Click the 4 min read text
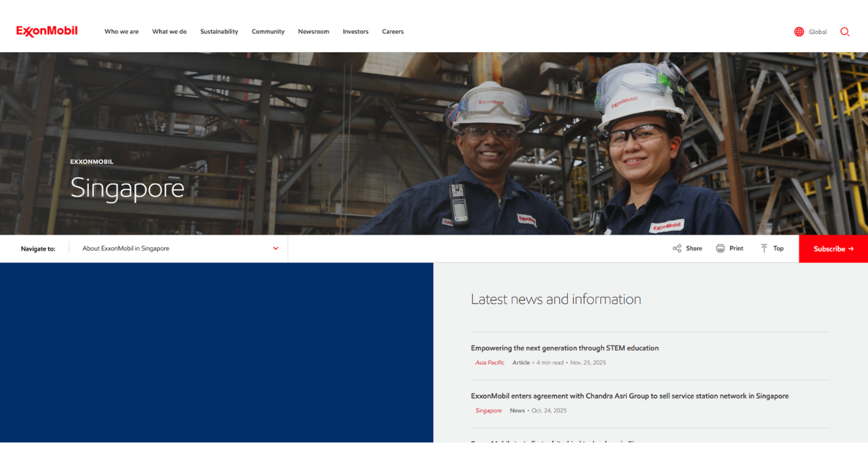This screenshot has height=454, width=868. (x=550, y=363)
